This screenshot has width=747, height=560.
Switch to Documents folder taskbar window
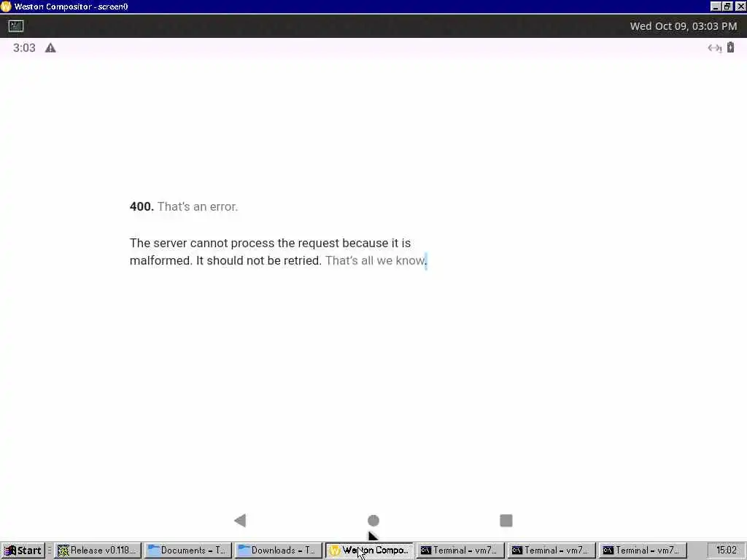[x=188, y=551]
